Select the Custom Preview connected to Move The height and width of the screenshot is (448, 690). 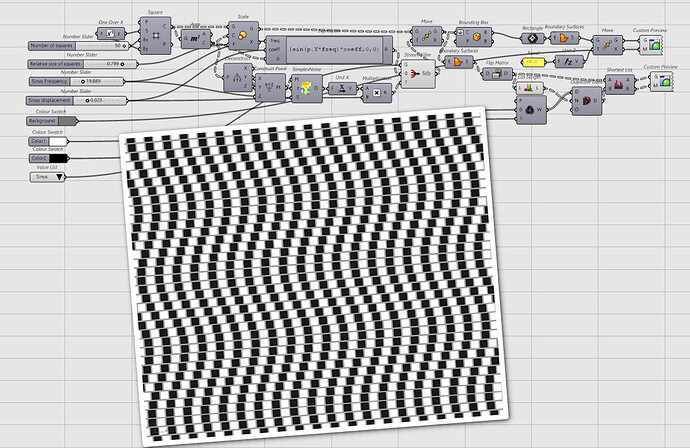point(651,43)
